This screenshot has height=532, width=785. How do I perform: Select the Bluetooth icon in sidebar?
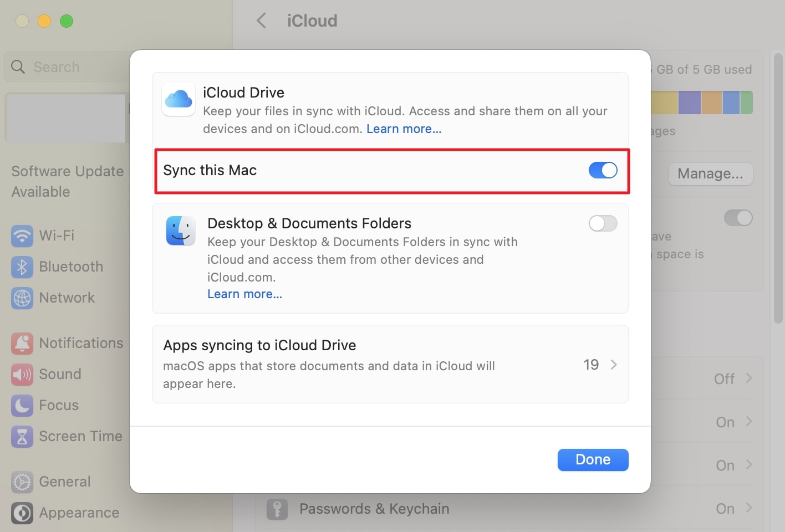(x=22, y=267)
